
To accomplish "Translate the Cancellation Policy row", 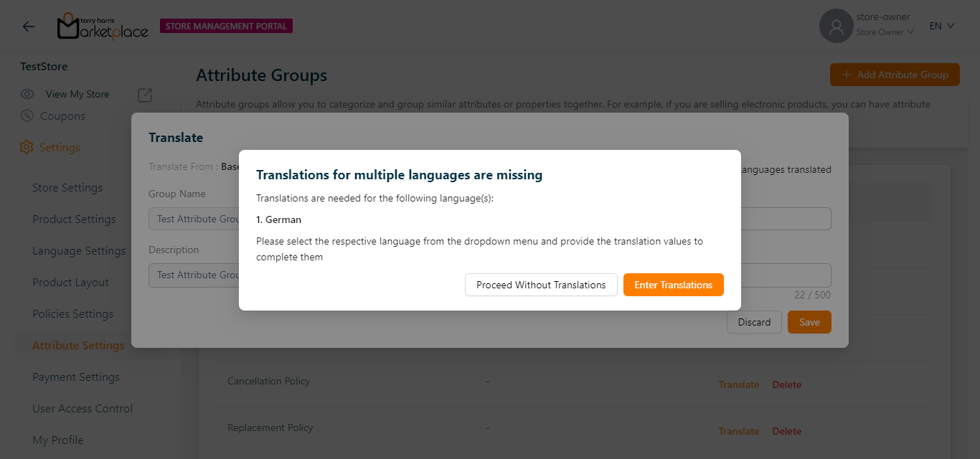I will point(738,385).
